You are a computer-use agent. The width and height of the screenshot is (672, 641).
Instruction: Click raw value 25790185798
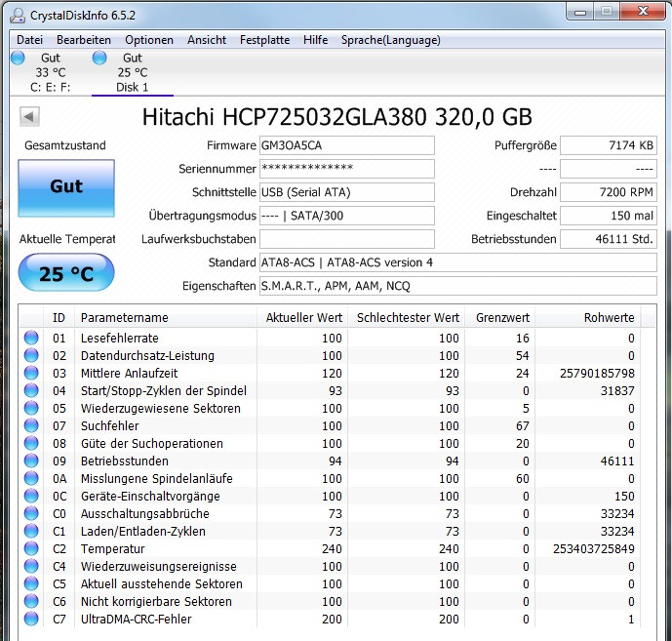597,374
